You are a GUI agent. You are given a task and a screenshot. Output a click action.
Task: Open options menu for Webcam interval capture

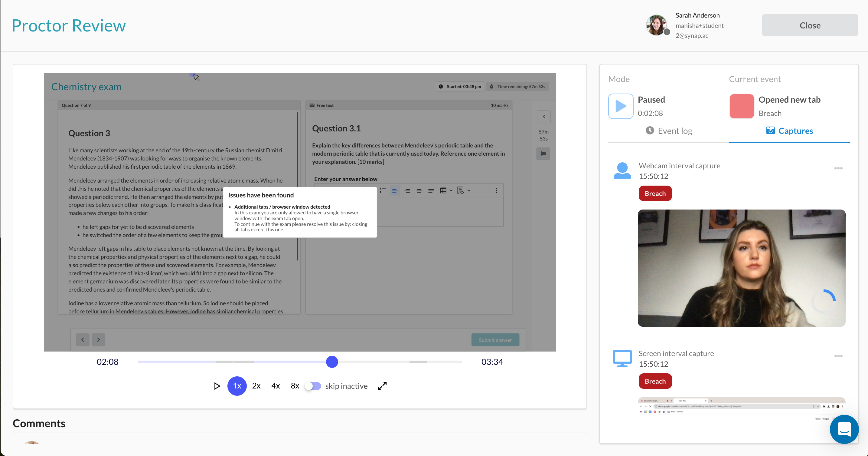838,168
